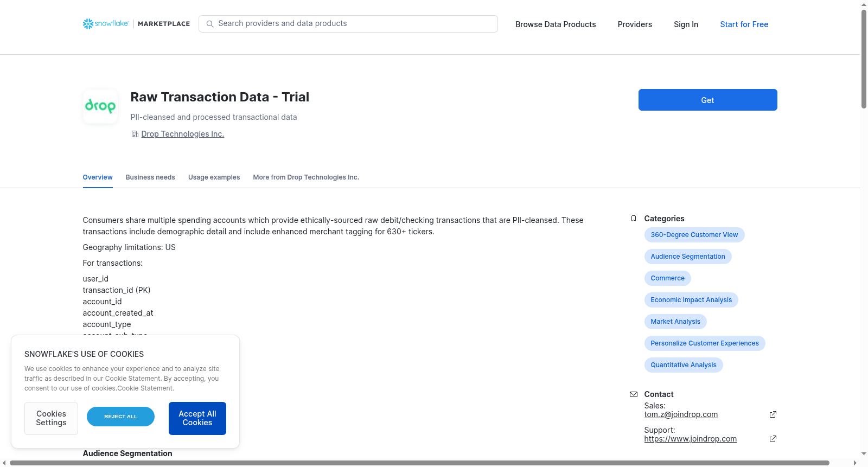Open More from Drop Technologies Inc. tab
The image size is (868, 467).
[x=306, y=177]
